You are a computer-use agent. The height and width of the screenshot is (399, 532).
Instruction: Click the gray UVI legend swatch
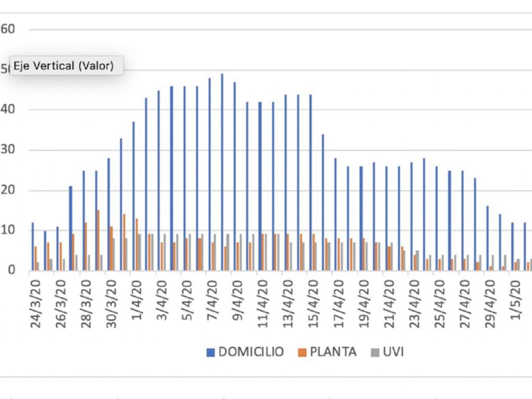coord(375,352)
